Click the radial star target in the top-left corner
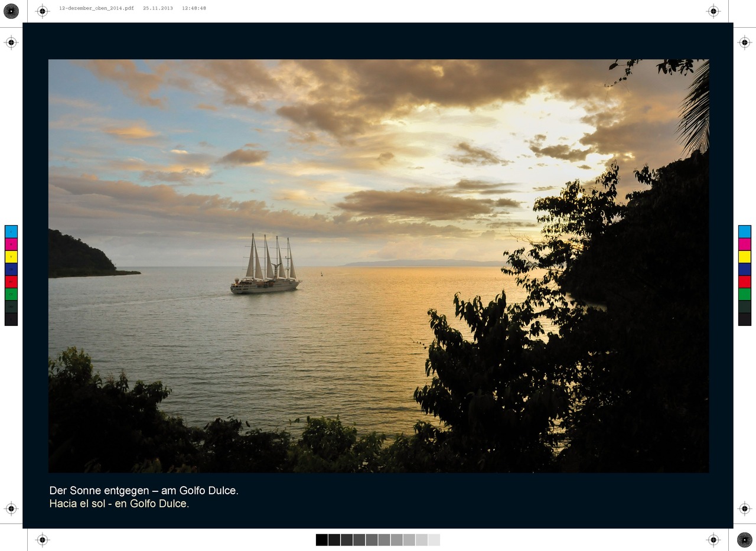Image resolution: width=756 pixels, height=551 pixels. (x=11, y=11)
